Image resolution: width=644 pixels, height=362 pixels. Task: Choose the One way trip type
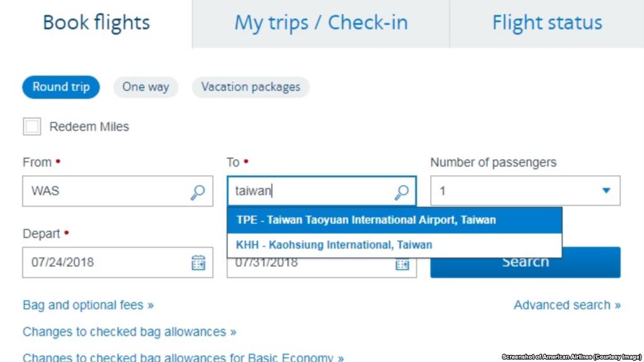click(x=145, y=87)
